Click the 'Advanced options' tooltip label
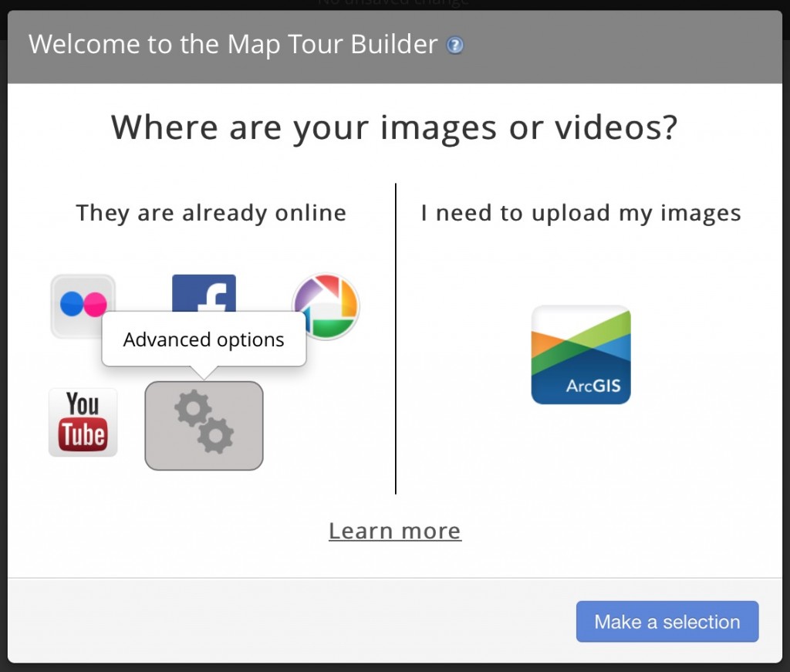Viewport: 790px width, 672px height. click(x=204, y=339)
